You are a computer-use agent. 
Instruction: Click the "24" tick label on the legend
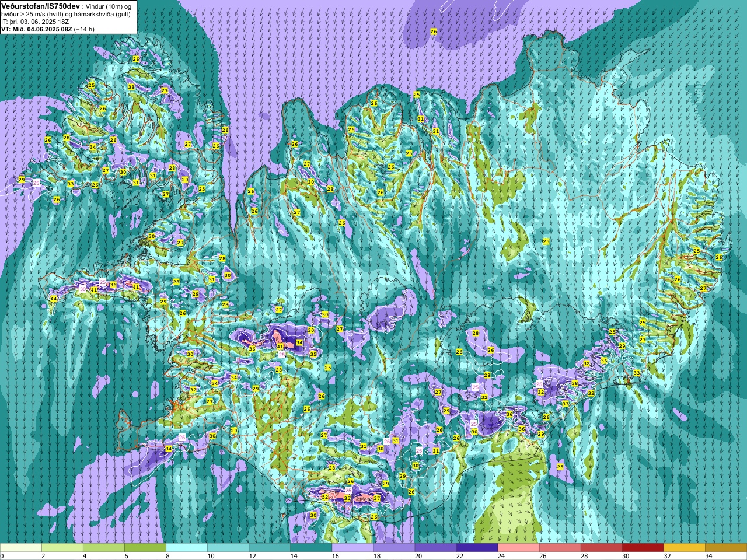501,556
